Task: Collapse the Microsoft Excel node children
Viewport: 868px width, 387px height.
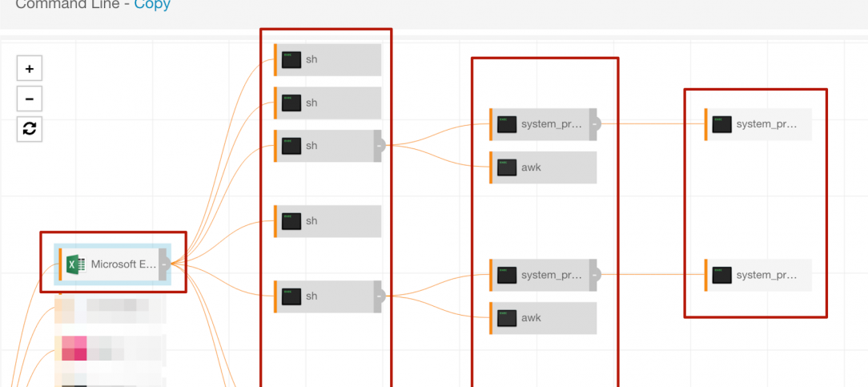Action: (163, 264)
